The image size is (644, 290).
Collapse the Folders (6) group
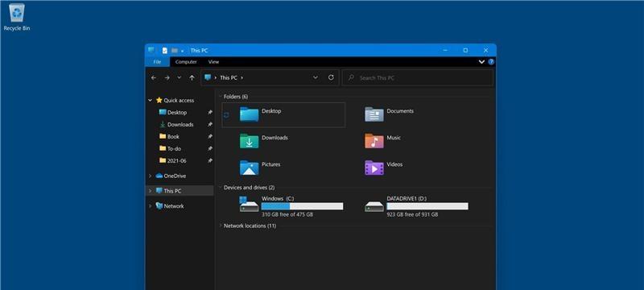[x=220, y=97]
